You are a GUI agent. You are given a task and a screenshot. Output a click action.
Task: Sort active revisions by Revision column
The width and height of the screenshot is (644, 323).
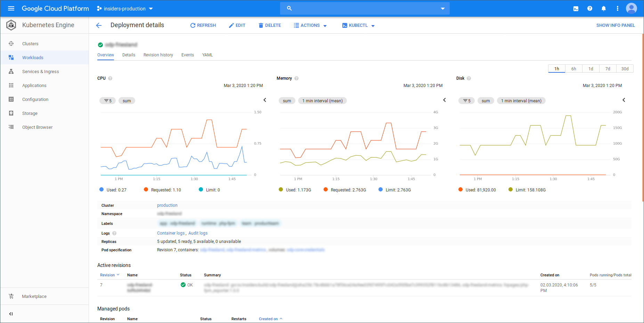tap(109, 275)
